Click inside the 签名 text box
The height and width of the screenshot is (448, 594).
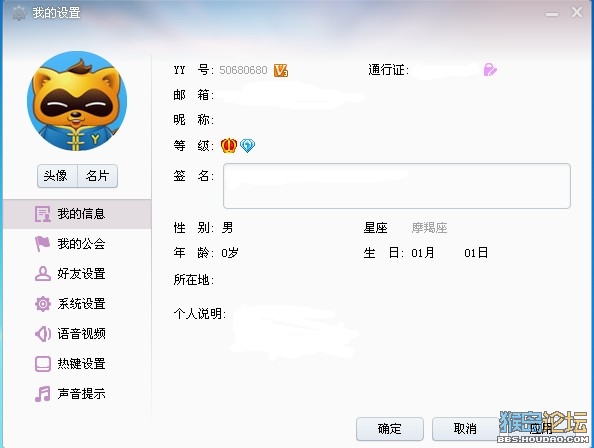point(397,186)
